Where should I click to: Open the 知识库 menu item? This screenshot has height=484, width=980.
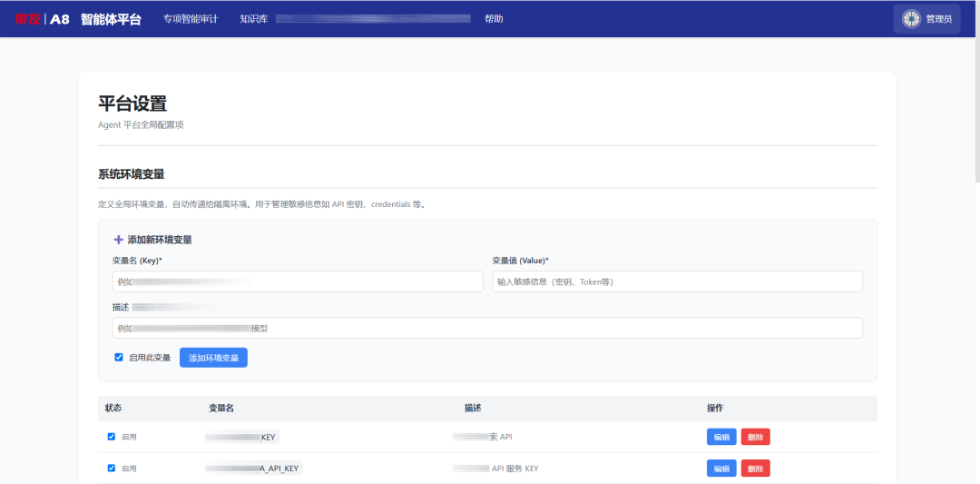(254, 19)
